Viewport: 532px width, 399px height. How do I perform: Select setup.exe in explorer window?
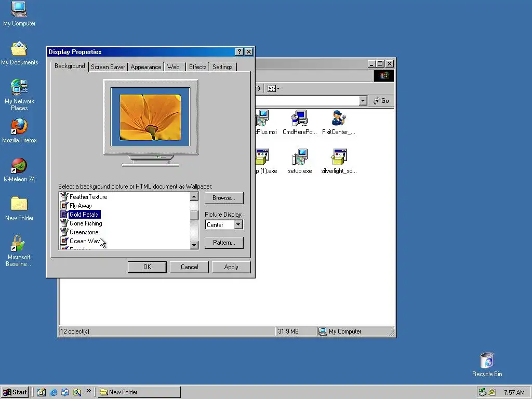pos(300,161)
